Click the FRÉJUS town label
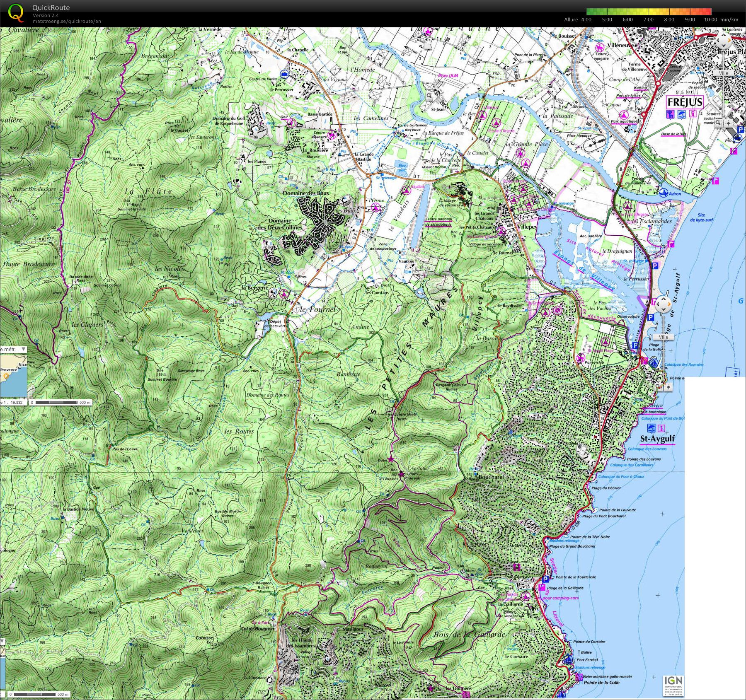Image resolution: width=746 pixels, height=700 pixels. (685, 101)
